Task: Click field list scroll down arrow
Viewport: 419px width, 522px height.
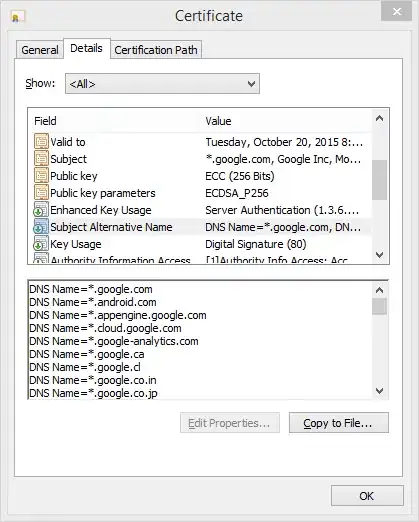Action: click(x=379, y=255)
